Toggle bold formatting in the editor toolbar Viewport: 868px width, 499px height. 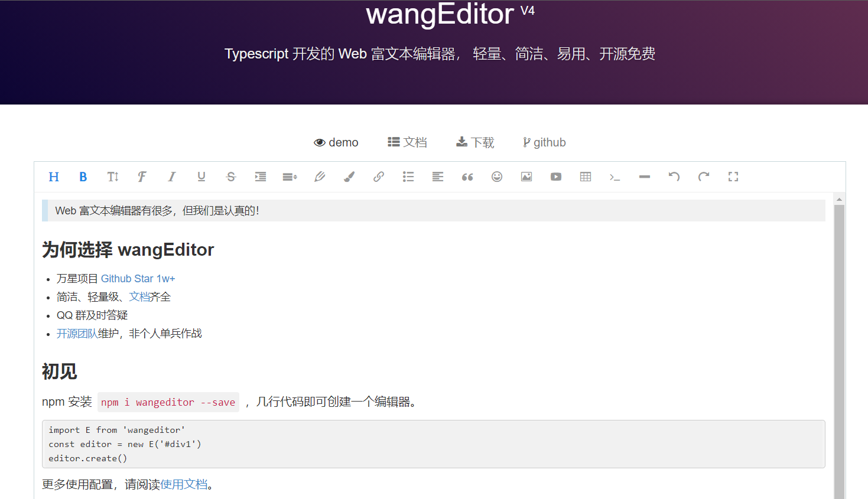tap(83, 177)
